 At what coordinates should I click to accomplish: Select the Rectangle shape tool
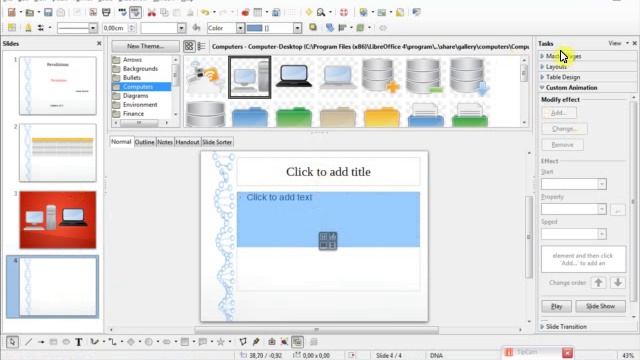(53, 342)
